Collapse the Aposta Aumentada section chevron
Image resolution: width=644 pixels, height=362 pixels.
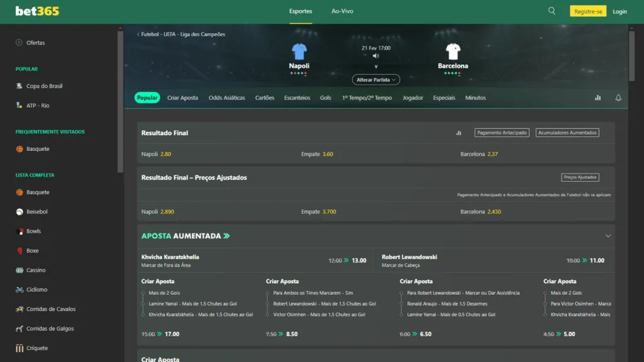tap(608, 236)
